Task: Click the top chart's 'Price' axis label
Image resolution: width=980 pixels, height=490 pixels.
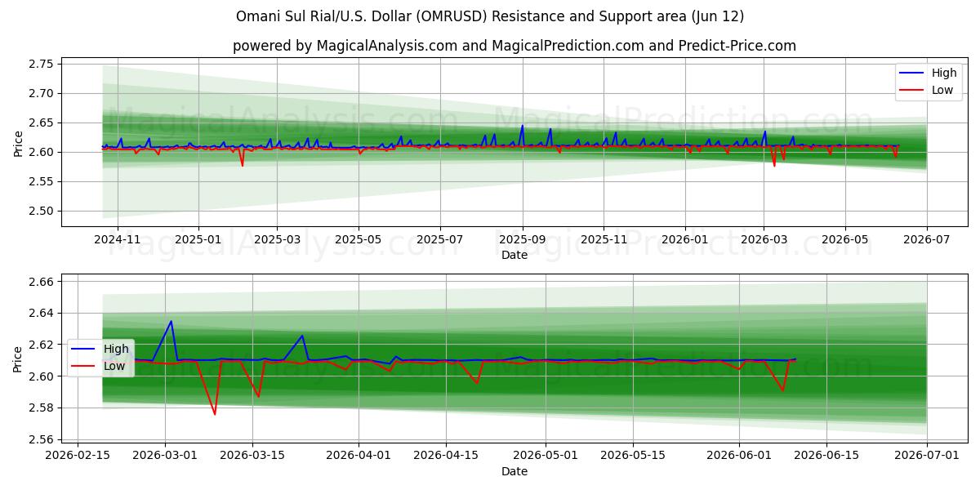Action: tap(18, 141)
